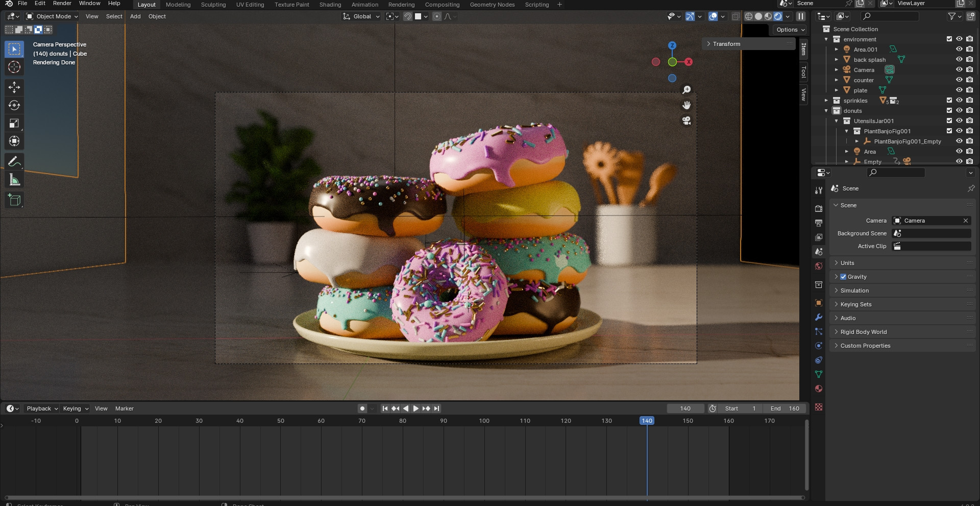The height and width of the screenshot is (506, 980).
Task: Uncheck the donuts collection exclude checkbox
Action: [949, 110]
